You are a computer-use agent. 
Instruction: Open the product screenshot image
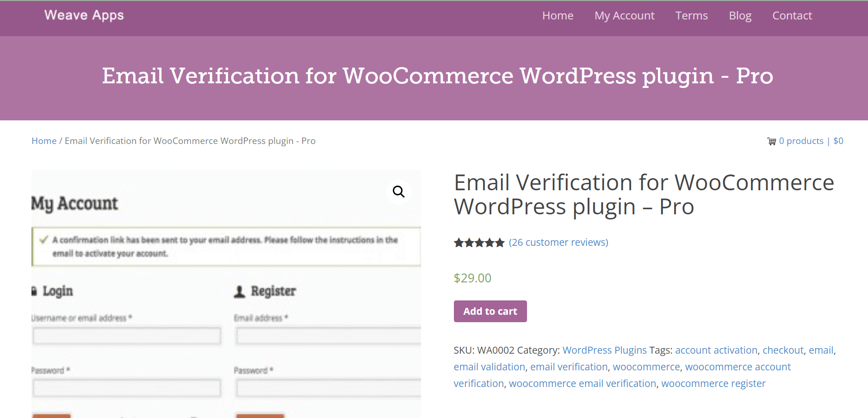coord(226,294)
